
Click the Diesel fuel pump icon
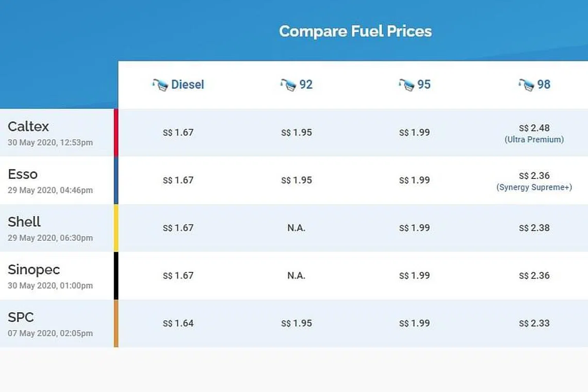coord(160,85)
